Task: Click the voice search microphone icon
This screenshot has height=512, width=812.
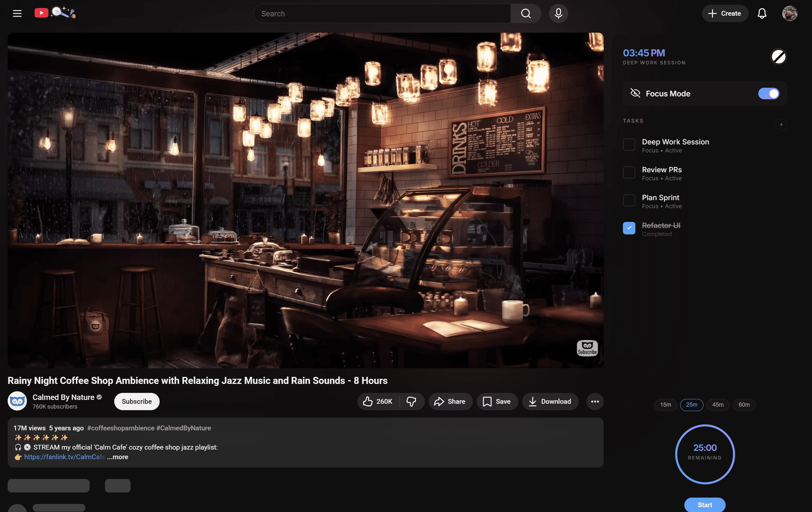Action: pos(558,13)
